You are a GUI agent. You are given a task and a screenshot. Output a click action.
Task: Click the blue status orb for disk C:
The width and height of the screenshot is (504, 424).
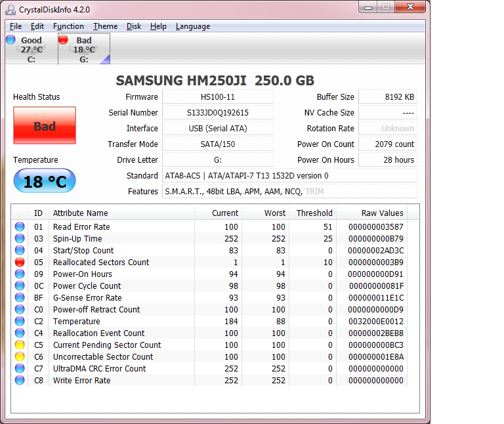coord(10,39)
